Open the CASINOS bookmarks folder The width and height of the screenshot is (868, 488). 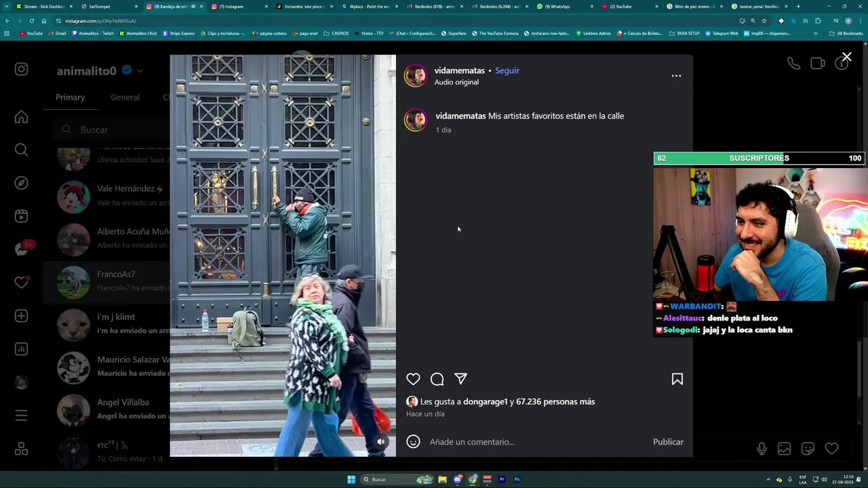[x=336, y=33]
